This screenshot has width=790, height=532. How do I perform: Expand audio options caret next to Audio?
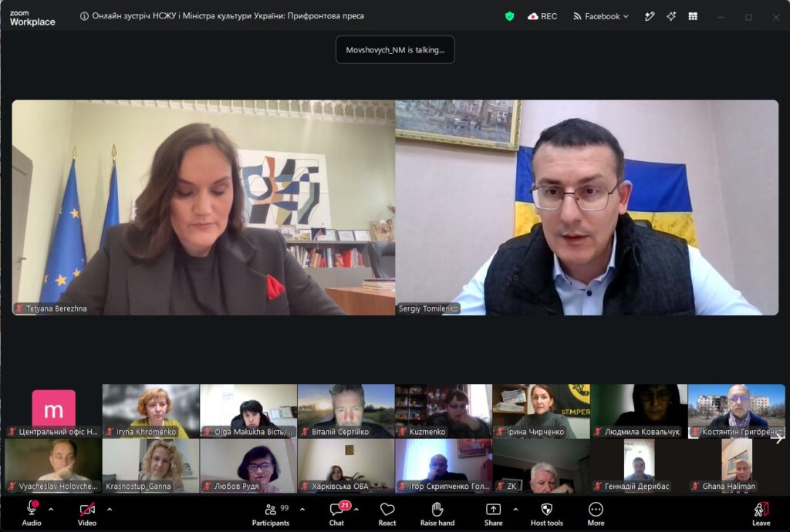click(51, 510)
